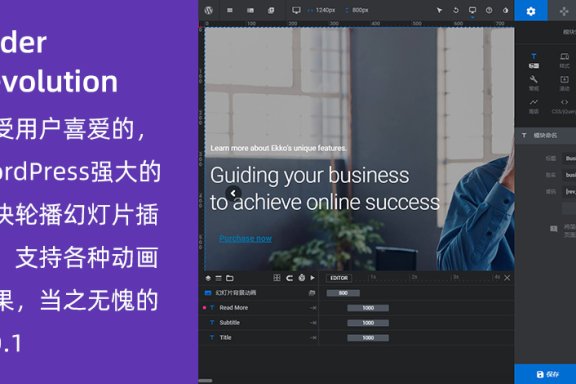Switch to the navigation arrows tab
The width and height of the screenshot is (576, 384).
[x=564, y=11]
